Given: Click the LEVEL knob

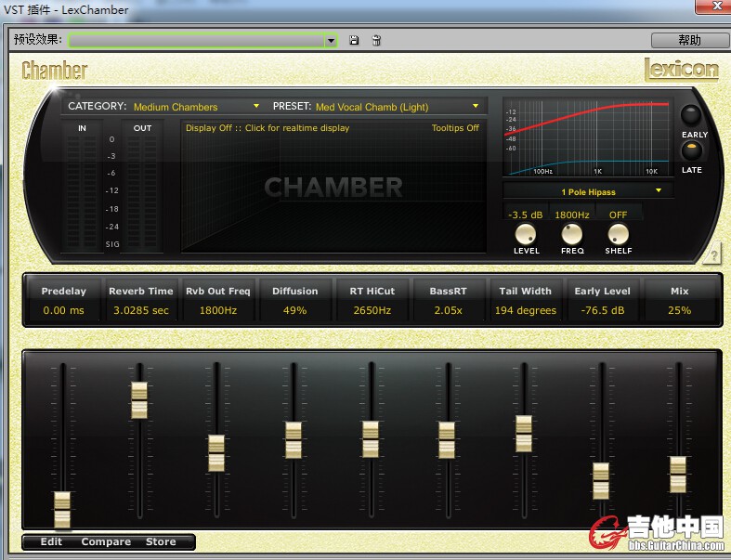Looking at the screenshot, I should click(526, 234).
